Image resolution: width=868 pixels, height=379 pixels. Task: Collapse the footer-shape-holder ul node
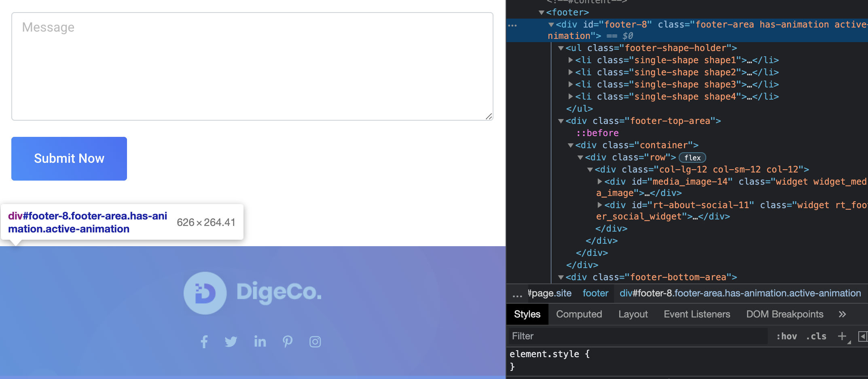561,48
